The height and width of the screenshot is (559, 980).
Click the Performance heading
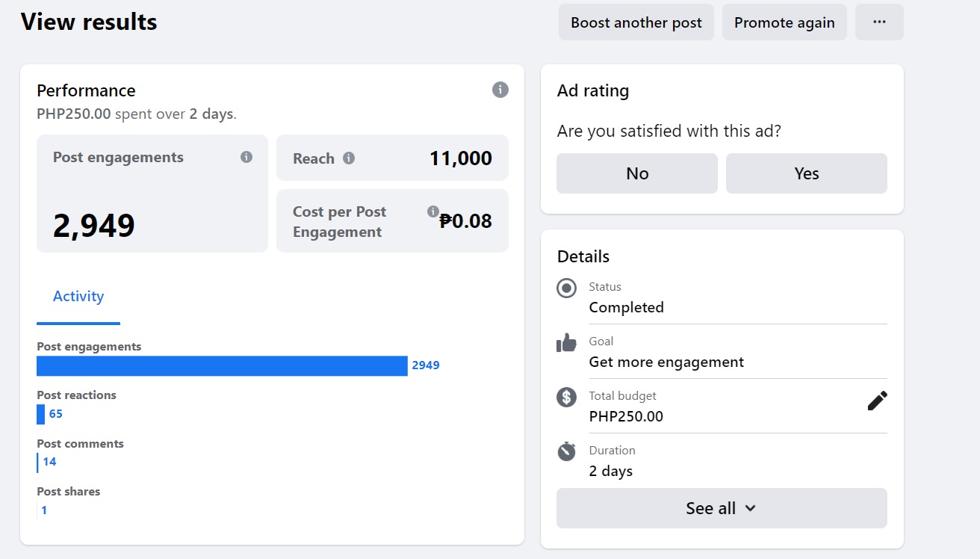coord(86,90)
